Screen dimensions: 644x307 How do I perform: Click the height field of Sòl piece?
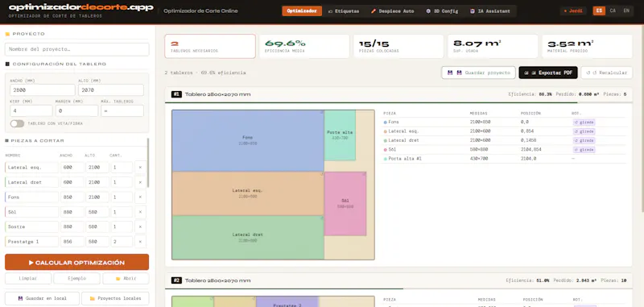97,212
